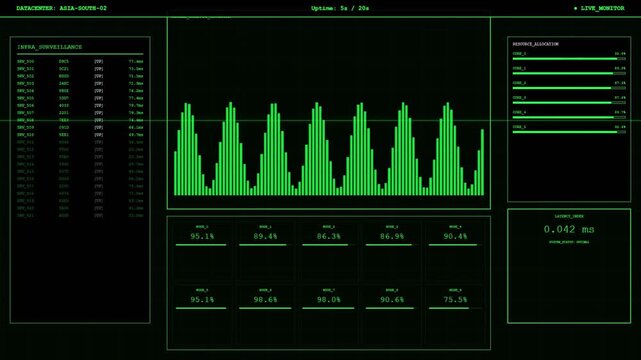The image size is (641, 360).
Task: Click the Uptime: 5s / 20s readout
Action: [340, 8]
